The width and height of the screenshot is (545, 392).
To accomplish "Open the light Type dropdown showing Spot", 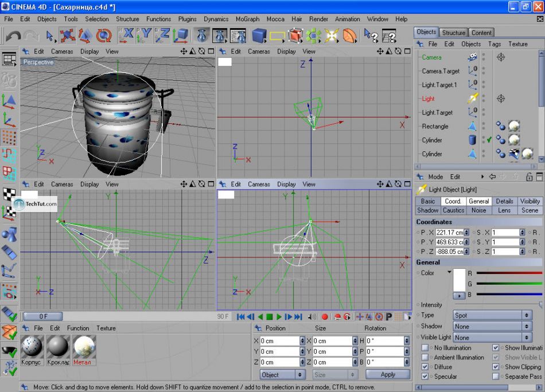I will (x=492, y=315).
